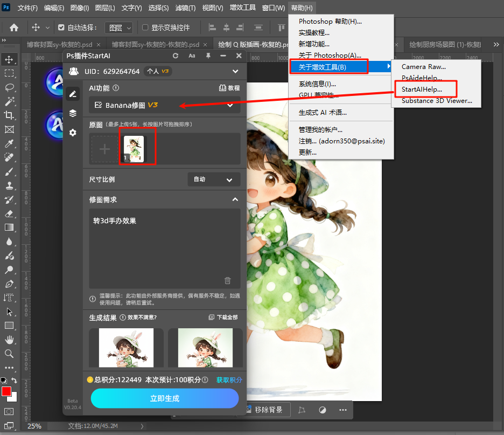Click the 立即生成 generate button
Screen dimensions: 504x435
click(x=164, y=398)
